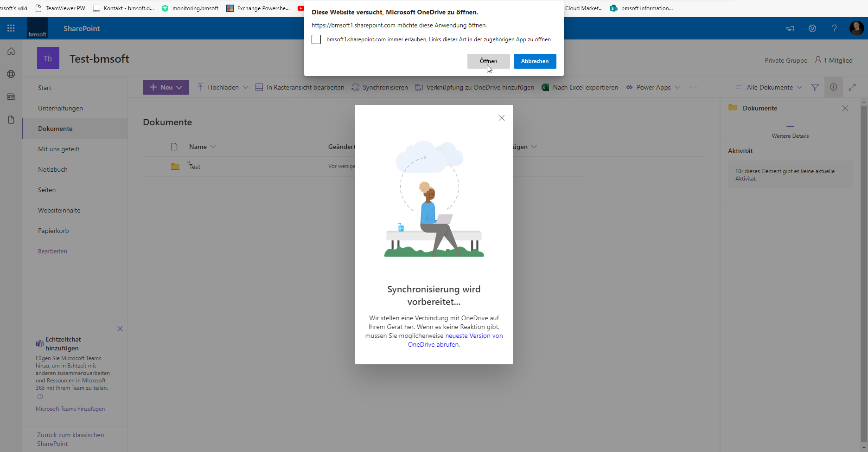Click the 1 Mitglied members link

click(834, 60)
